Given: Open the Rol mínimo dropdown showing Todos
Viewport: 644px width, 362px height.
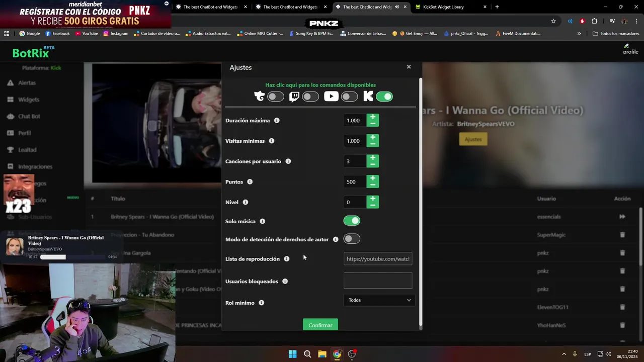Looking at the screenshot, I should [379, 300].
